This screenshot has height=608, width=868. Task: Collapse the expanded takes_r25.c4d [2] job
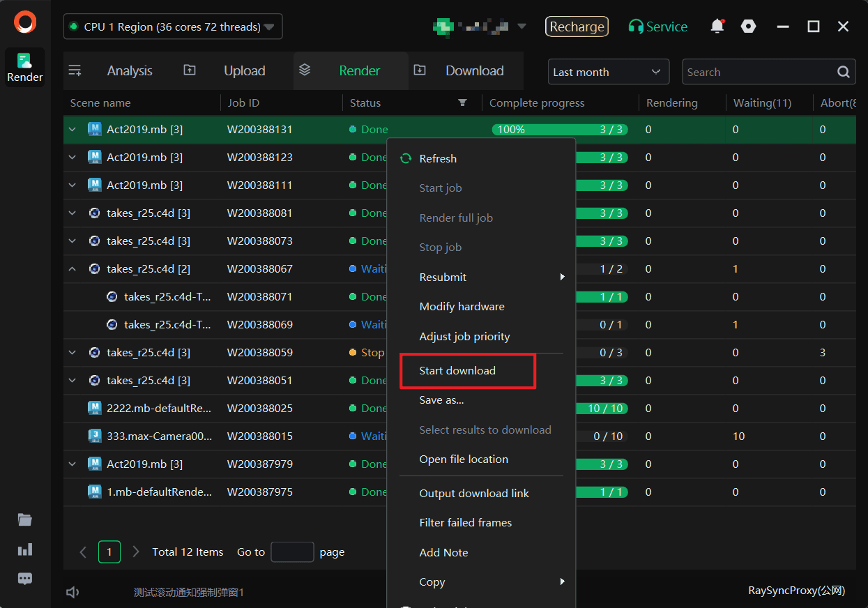coord(73,269)
